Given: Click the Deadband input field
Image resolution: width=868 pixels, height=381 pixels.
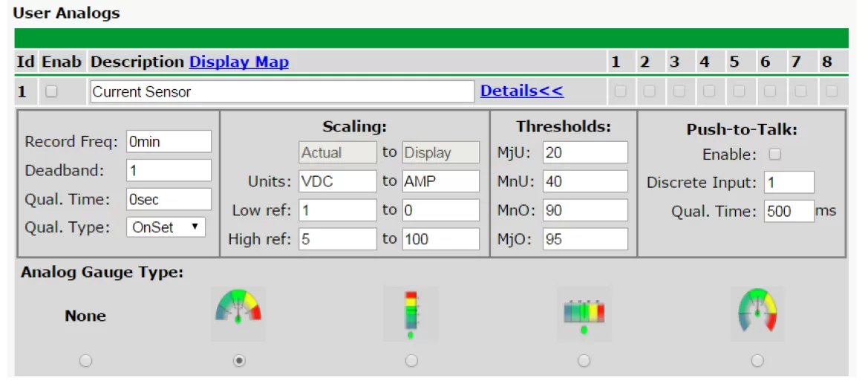Looking at the screenshot, I should click(169, 170).
